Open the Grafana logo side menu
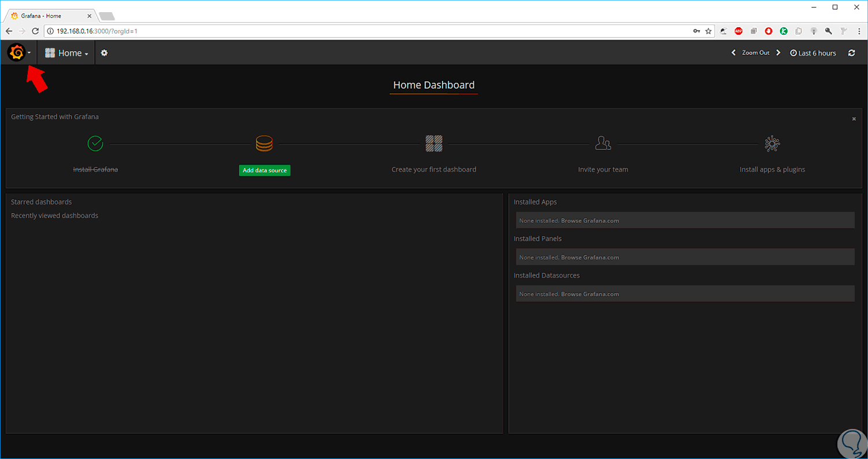Image resolution: width=868 pixels, height=459 pixels. coord(16,53)
